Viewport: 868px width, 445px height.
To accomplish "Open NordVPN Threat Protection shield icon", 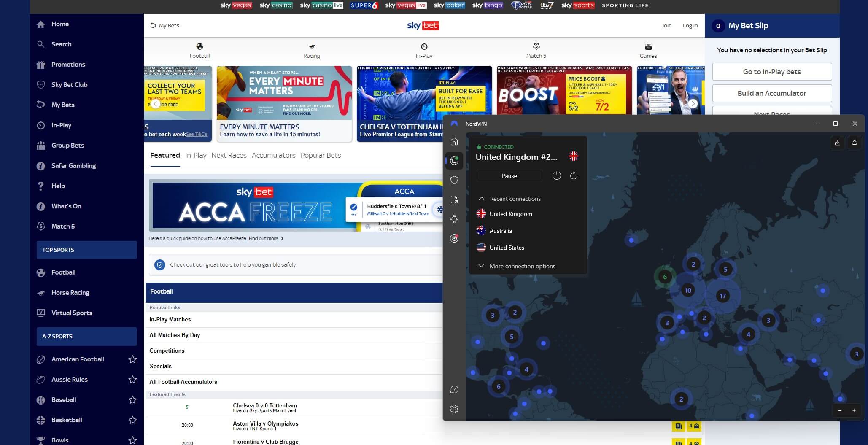I will coord(454,180).
